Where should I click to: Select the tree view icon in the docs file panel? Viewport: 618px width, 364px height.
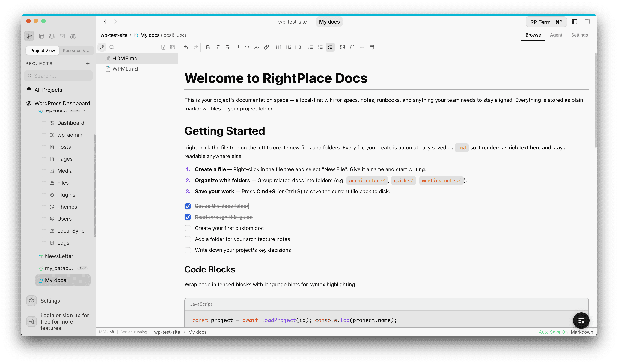point(102,47)
